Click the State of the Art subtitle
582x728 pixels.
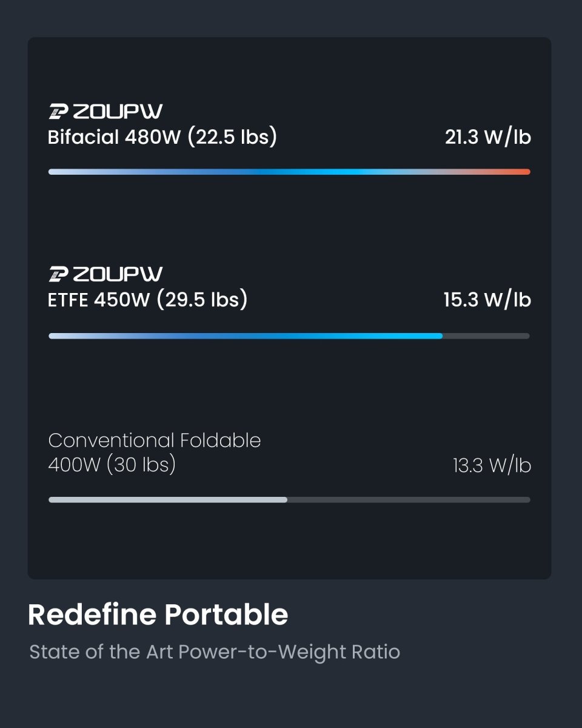214,652
